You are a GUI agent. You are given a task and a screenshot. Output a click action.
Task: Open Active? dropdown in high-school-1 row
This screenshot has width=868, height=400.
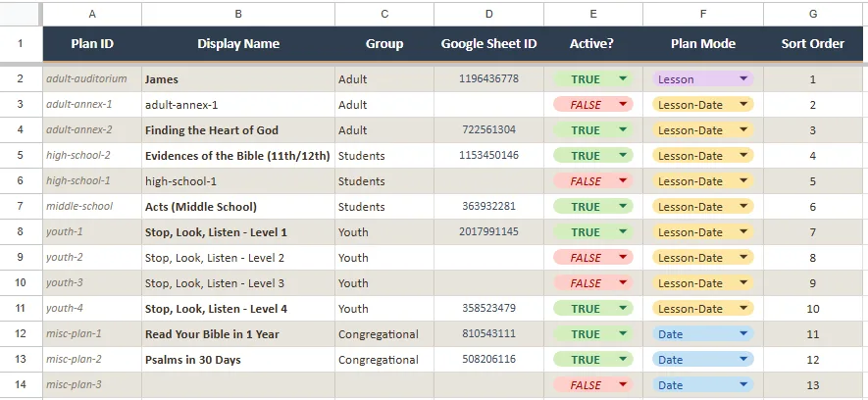tap(592, 181)
